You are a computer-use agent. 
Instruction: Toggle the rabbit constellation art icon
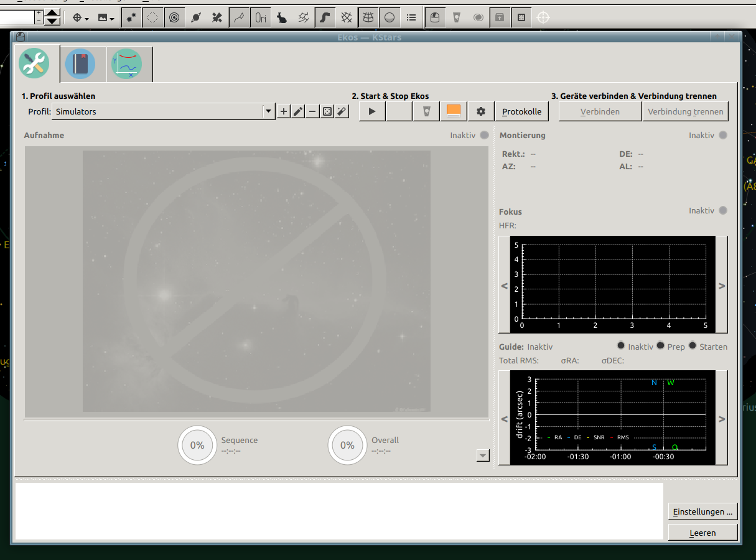coord(282,17)
